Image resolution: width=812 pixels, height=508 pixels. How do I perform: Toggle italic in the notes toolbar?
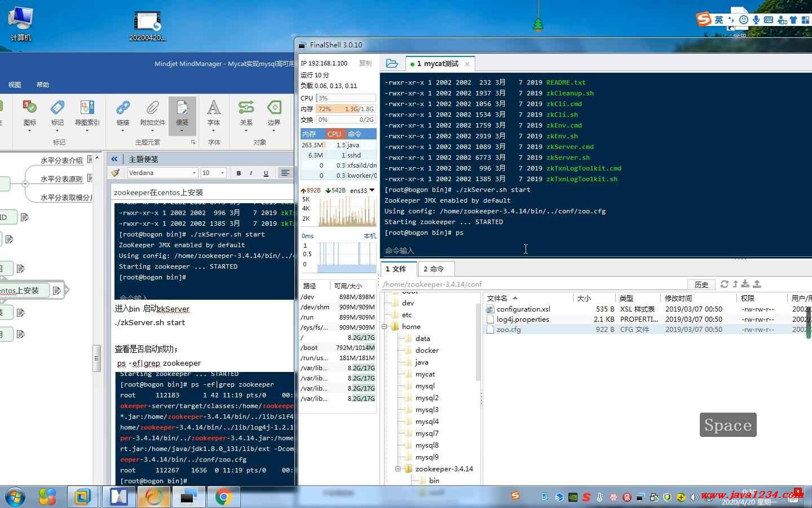(251, 173)
